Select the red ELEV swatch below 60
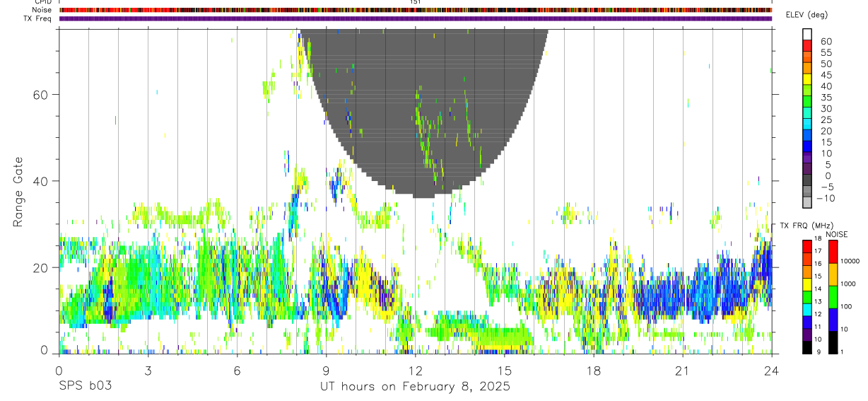 807,45
